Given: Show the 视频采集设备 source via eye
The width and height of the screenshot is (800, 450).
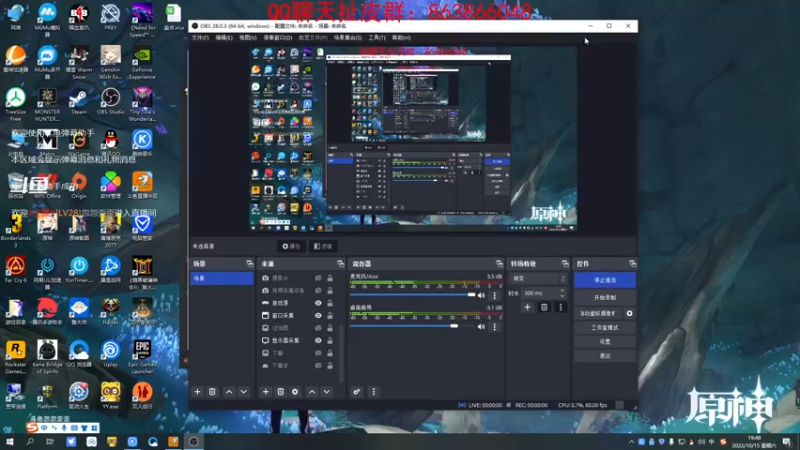Looking at the screenshot, I should (318, 290).
